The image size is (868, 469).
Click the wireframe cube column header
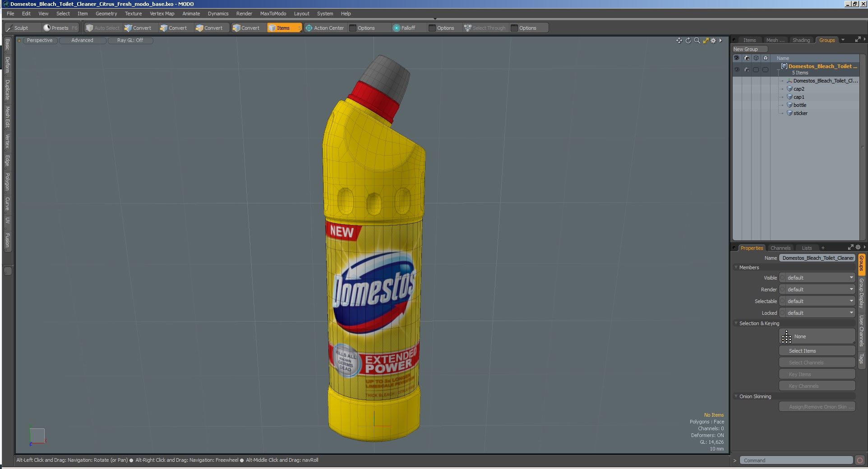(756, 58)
